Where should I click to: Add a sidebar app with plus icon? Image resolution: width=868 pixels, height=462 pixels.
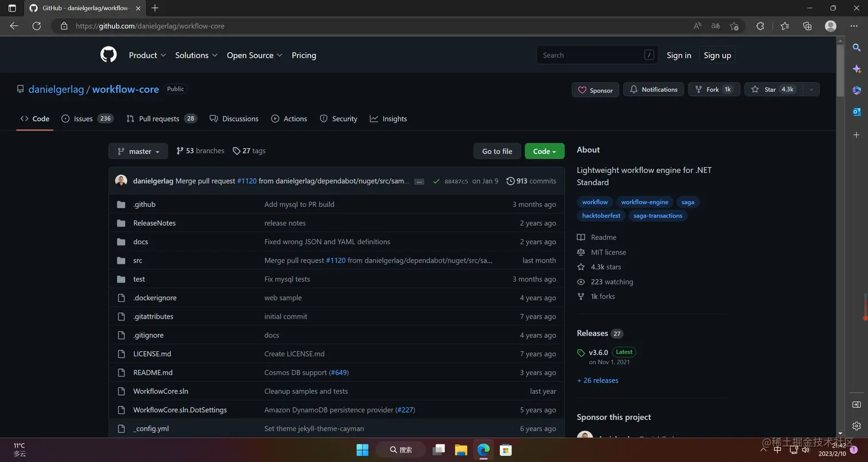coord(857,134)
